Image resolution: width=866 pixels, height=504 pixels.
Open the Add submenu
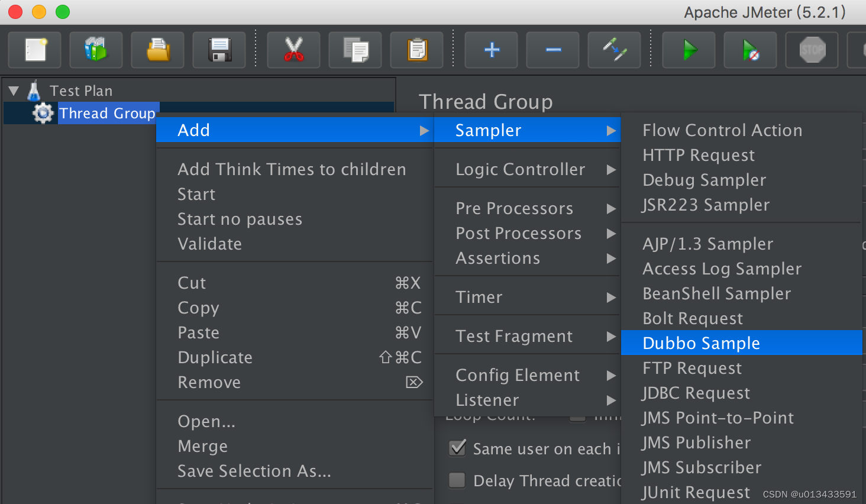tap(295, 130)
